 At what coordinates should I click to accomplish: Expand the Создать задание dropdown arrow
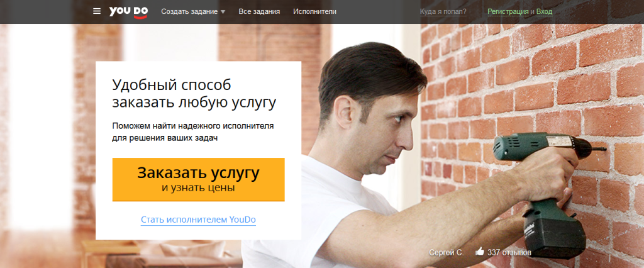223,12
